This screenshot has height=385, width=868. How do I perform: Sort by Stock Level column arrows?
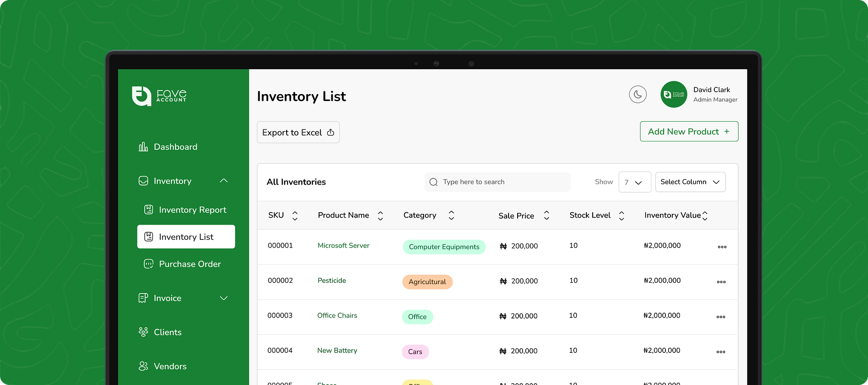[x=621, y=216]
